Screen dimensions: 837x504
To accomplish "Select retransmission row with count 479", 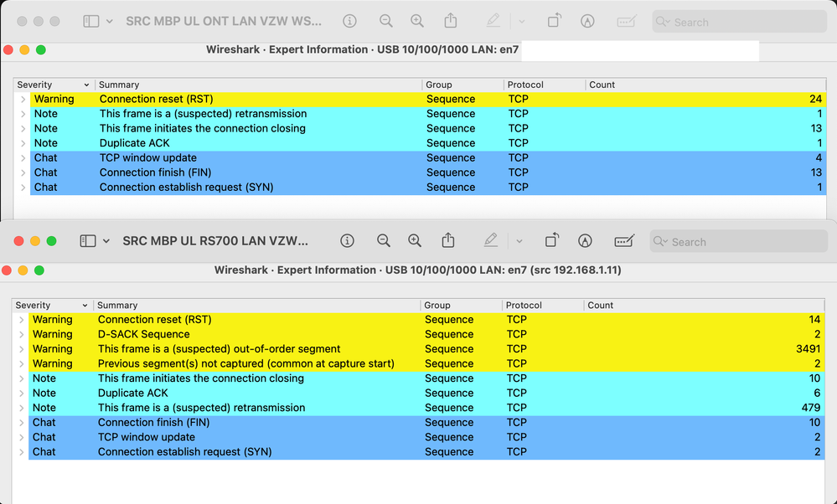I will 201,408.
